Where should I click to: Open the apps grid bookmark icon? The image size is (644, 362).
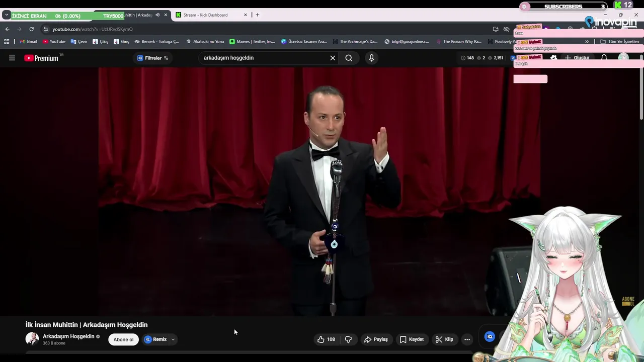click(7, 42)
